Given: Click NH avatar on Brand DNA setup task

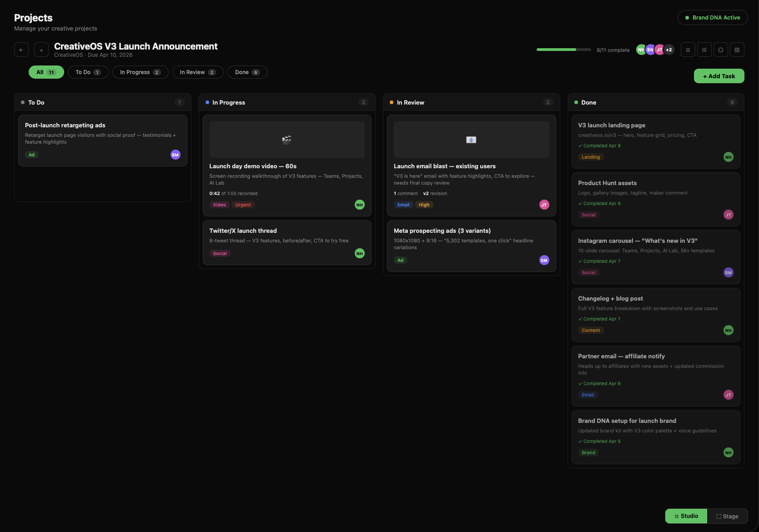Looking at the screenshot, I should [x=728, y=452].
